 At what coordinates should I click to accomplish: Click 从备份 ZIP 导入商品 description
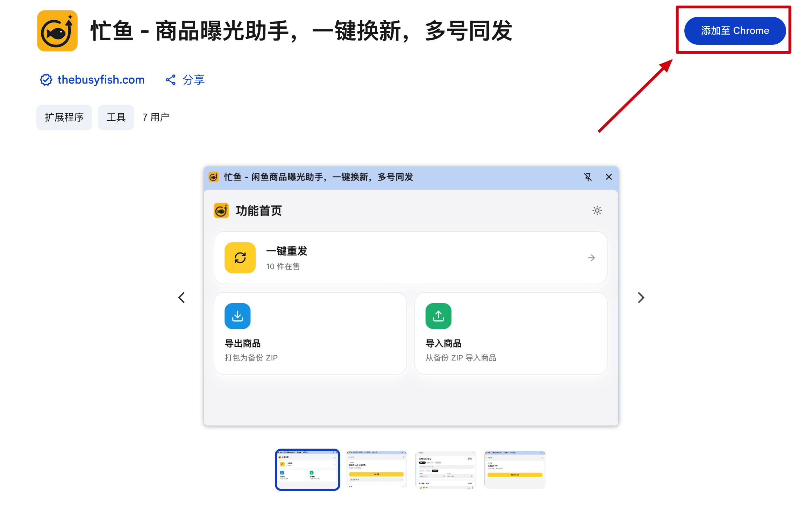coord(461,358)
